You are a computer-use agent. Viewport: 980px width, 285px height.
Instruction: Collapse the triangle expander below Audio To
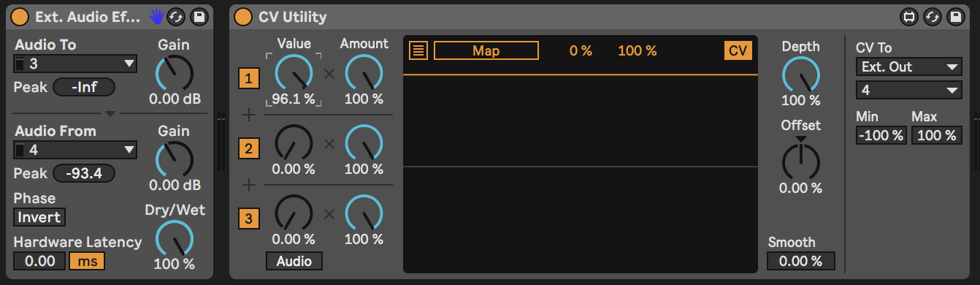coord(110,113)
